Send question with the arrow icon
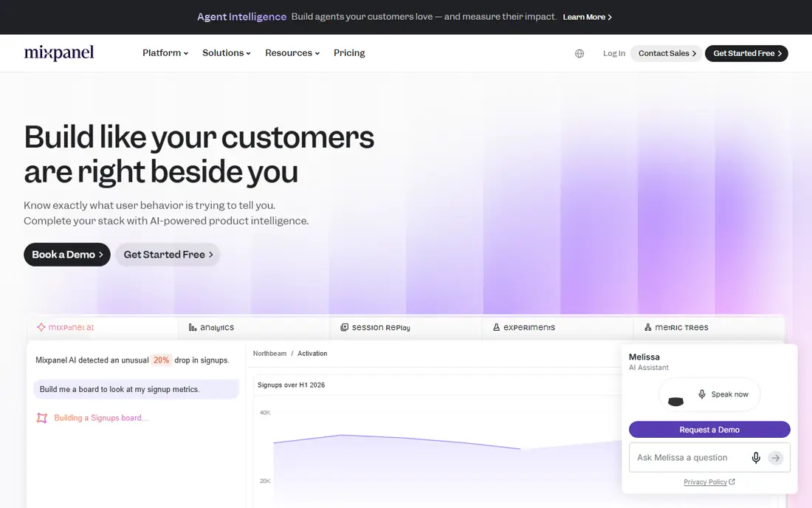Image resolution: width=812 pixels, height=508 pixels. point(775,458)
